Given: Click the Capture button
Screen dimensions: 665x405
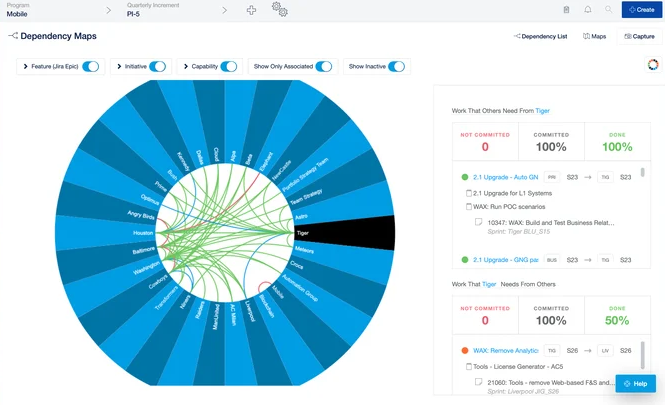Looking at the screenshot, I should 639,36.
